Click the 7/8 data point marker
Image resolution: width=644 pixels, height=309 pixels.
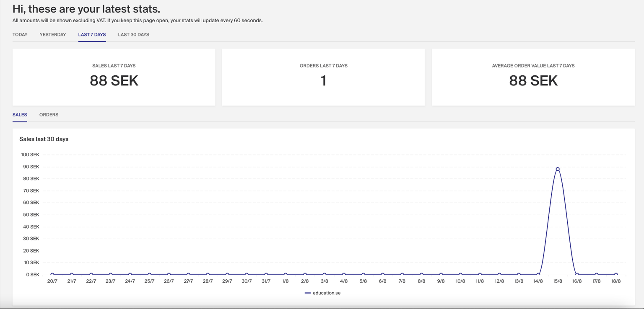point(402,275)
